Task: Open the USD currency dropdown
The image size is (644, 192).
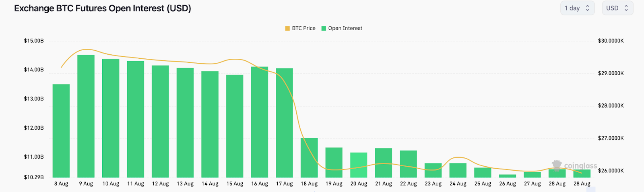Action: [617, 8]
